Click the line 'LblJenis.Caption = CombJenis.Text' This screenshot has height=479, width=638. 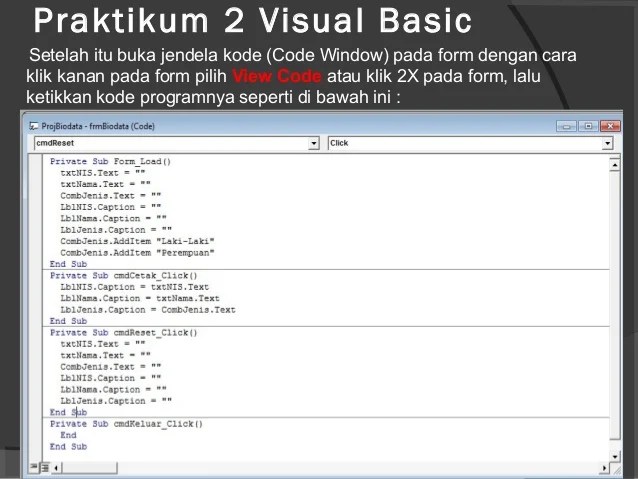point(148,310)
